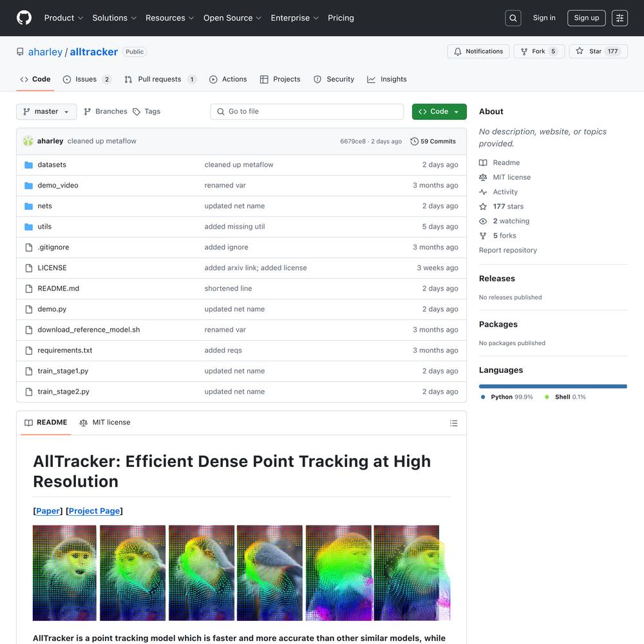This screenshot has width=644, height=644.
Task: Click the Python segment of languages bar
Action: click(x=553, y=386)
